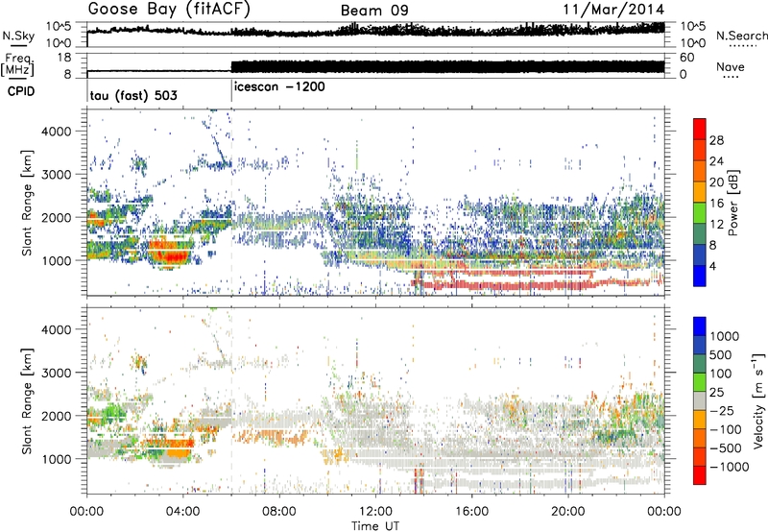Click the 'Goose Bay (fitACF)' title

click(x=169, y=10)
